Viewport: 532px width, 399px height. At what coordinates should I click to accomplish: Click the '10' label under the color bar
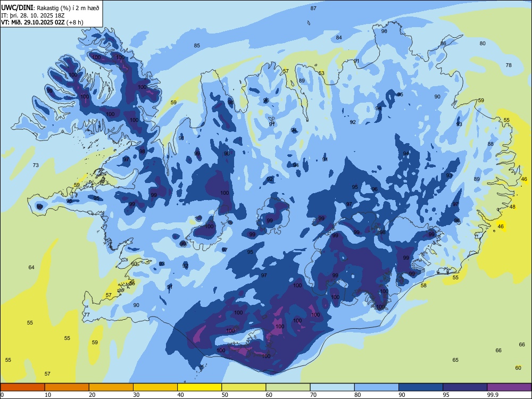[48, 395]
